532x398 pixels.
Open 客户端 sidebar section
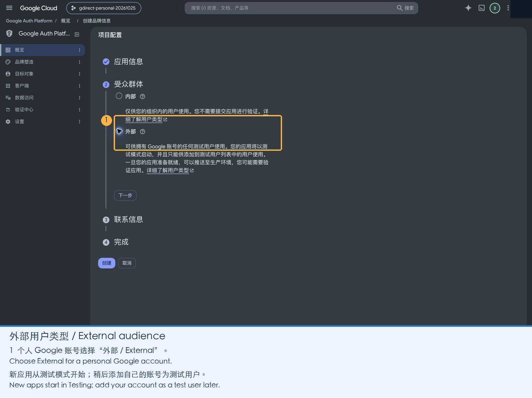(x=43, y=86)
